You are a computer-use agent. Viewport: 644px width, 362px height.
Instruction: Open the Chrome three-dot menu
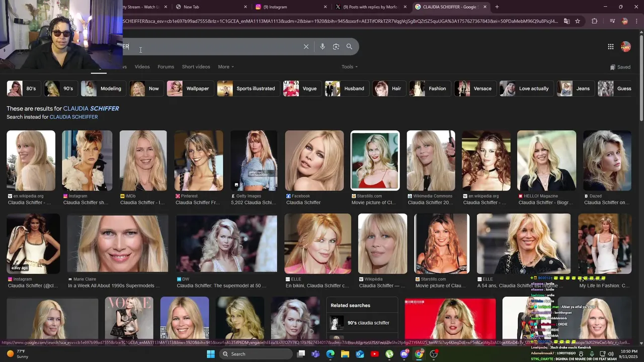(635, 21)
